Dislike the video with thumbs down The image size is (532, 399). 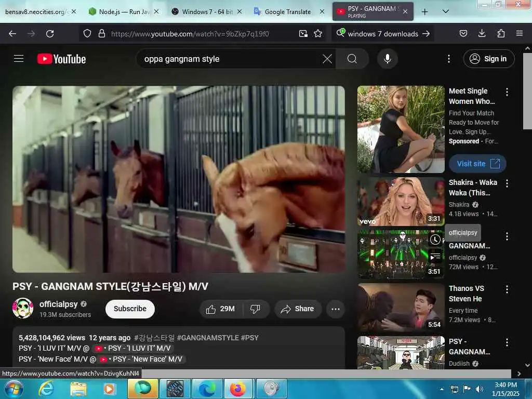[255, 309]
